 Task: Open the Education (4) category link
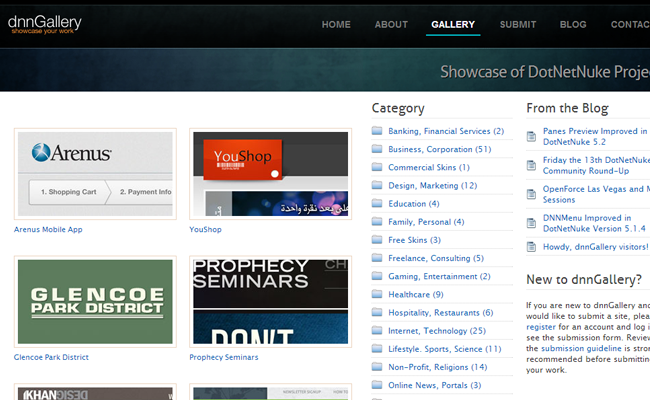click(414, 204)
